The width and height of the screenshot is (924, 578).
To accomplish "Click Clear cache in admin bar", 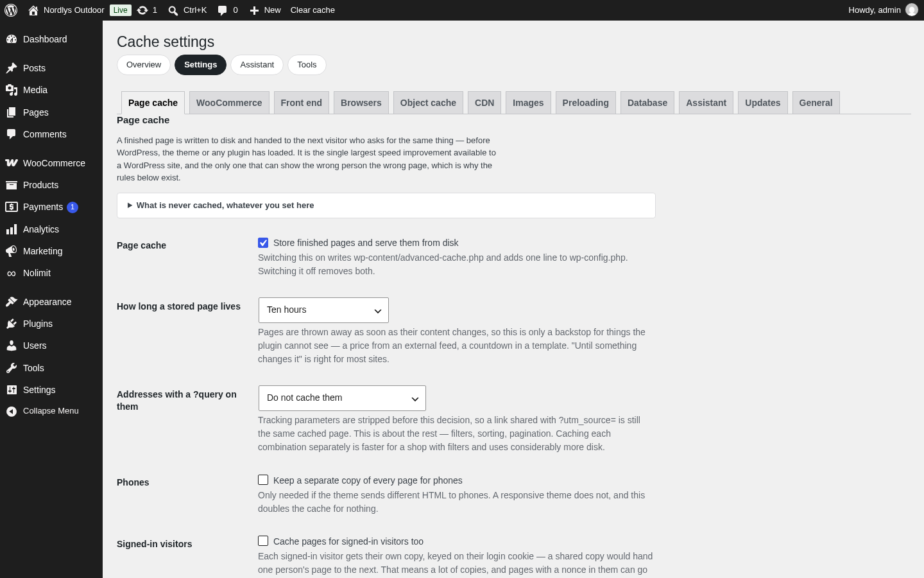I will pyautogui.click(x=312, y=10).
